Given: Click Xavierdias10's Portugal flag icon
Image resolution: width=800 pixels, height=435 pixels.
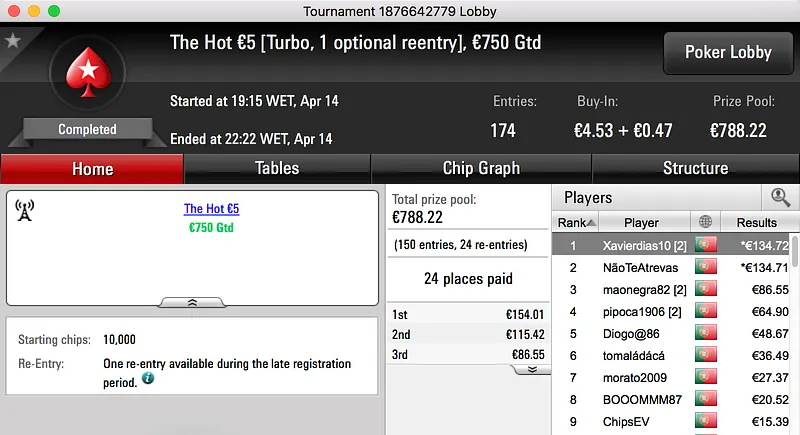Looking at the screenshot, I should tap(707, 245).
